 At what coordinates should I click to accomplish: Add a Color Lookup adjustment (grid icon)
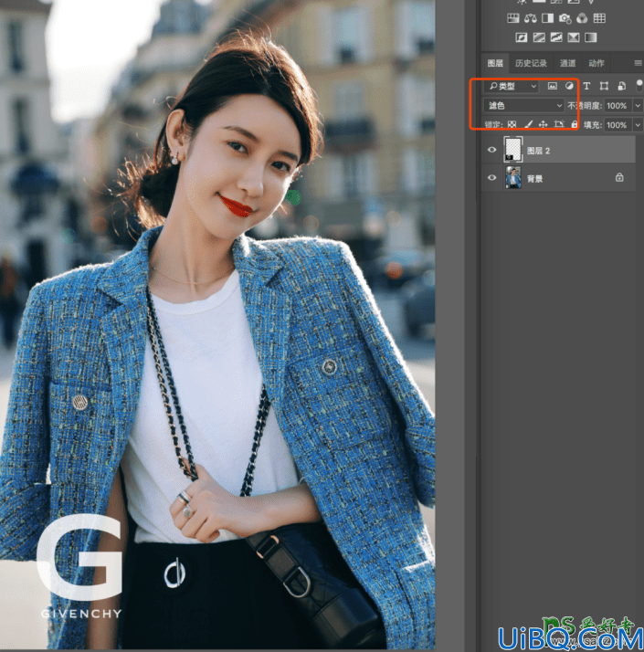pos(599,18)
